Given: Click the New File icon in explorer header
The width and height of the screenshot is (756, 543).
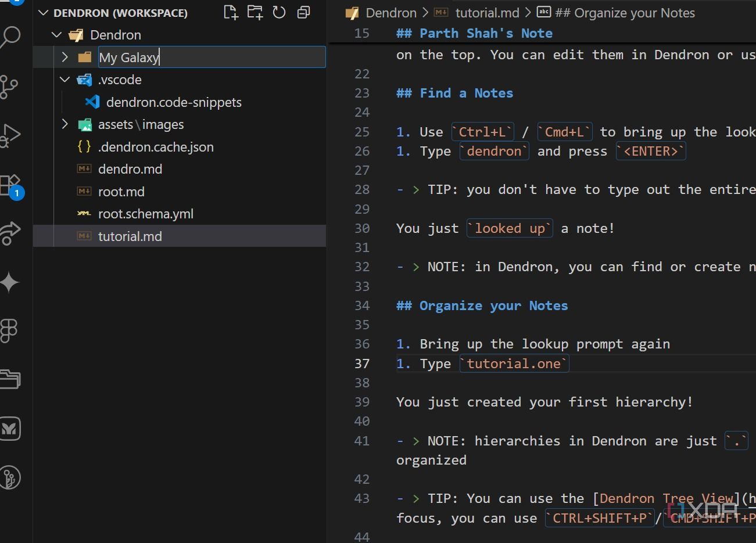Looking at the screenshot, I should (x=231, y=12).
